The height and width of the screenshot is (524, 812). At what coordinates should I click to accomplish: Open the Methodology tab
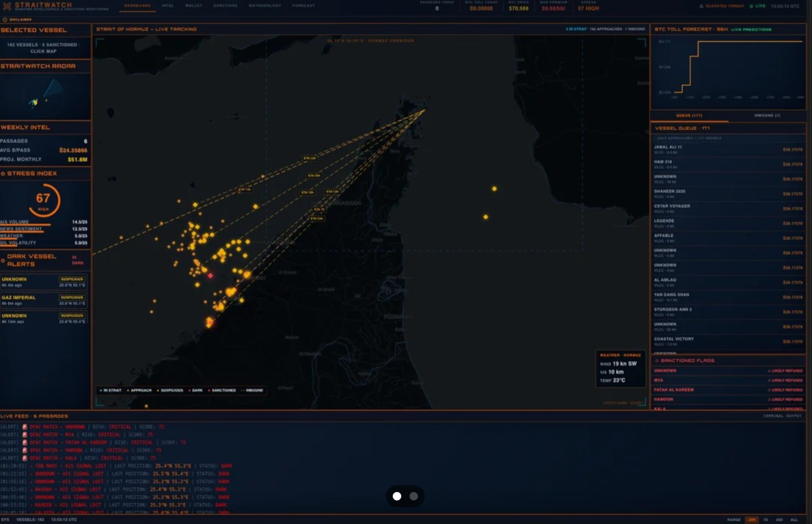pos(265,6)
